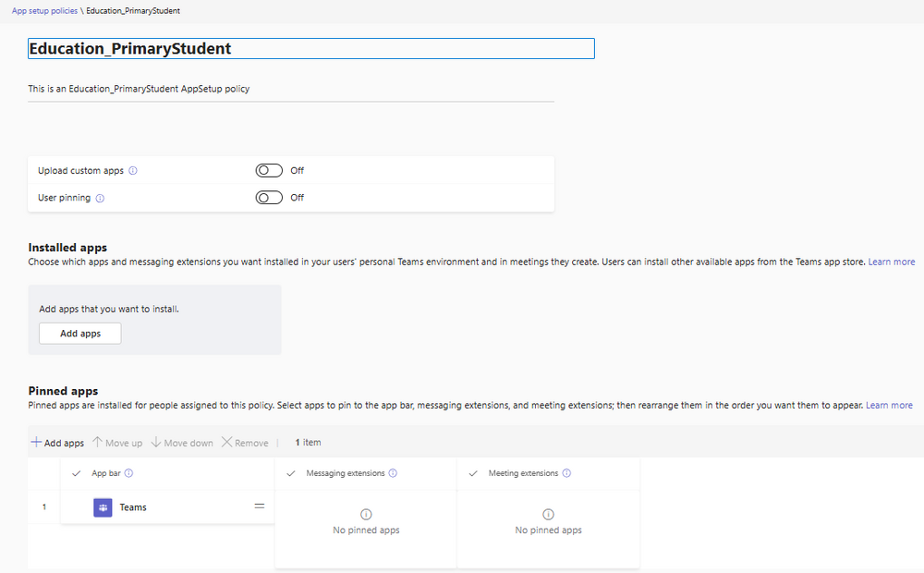924x573 pixels.
Task: Select all in Meeting extensions column
Action: (472, 473)
